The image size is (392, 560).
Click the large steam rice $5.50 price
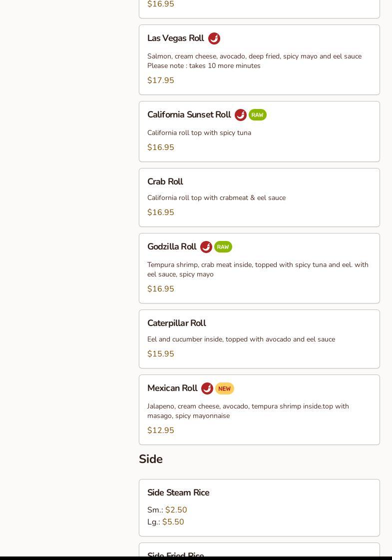coord(173,522)
